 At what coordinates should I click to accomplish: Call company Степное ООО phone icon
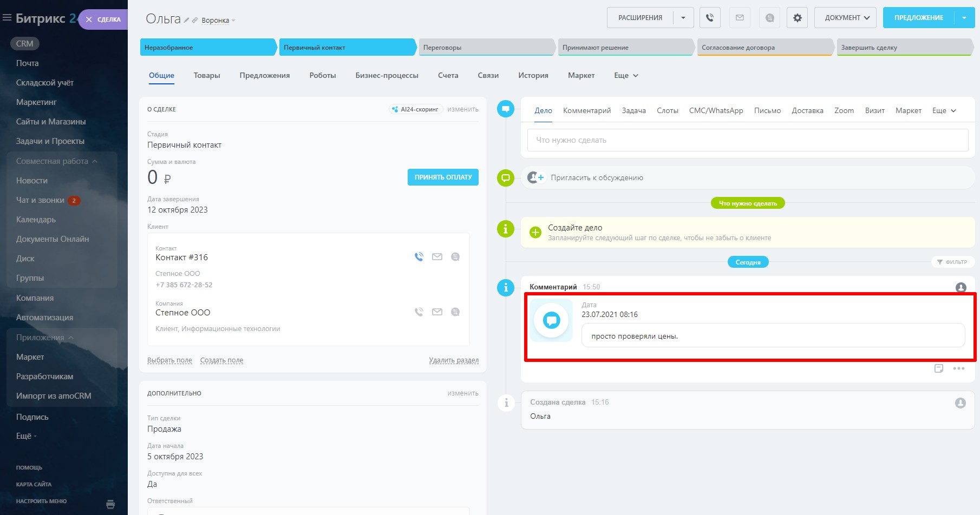419,312
